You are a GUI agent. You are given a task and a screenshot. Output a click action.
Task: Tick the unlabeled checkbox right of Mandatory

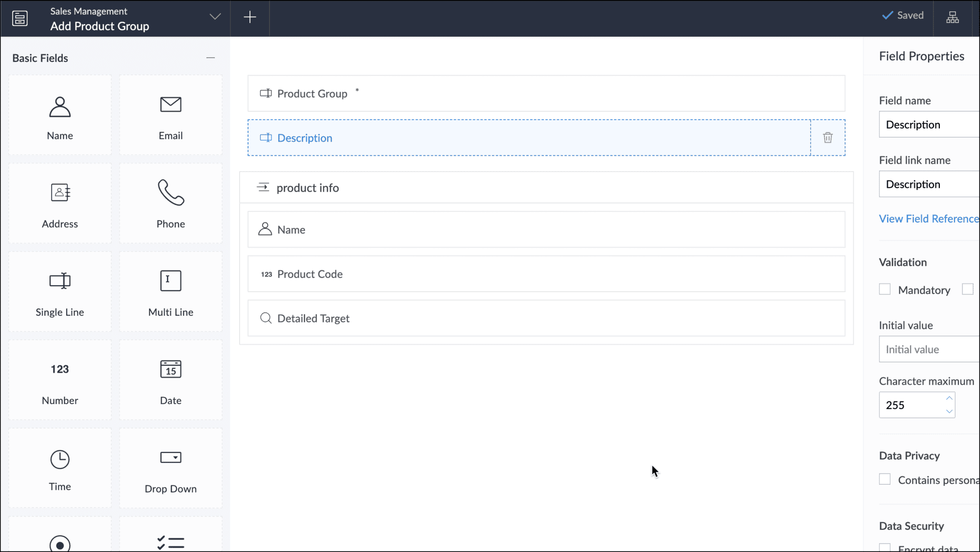click(967, 289)
